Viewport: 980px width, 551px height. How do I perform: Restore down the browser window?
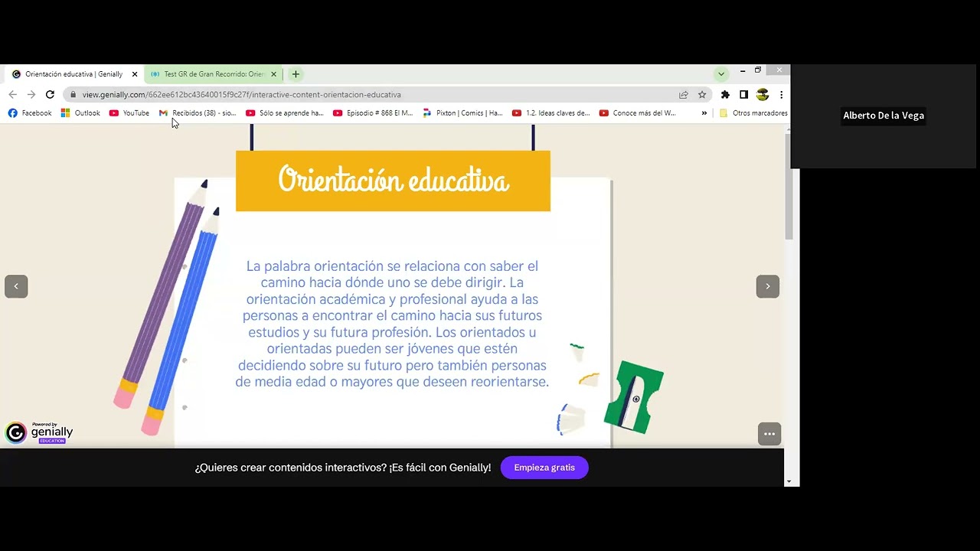pyautogui.click(x=758, y=70)
